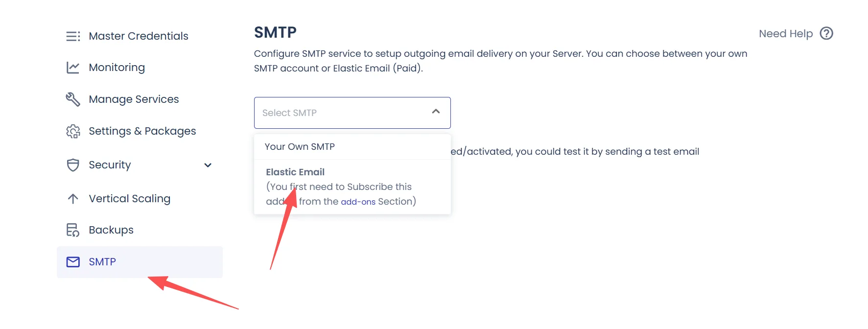This screenshot has width=868, height=329.
Task: Click the Master Credentials list icon
Action: pos(73,36)
